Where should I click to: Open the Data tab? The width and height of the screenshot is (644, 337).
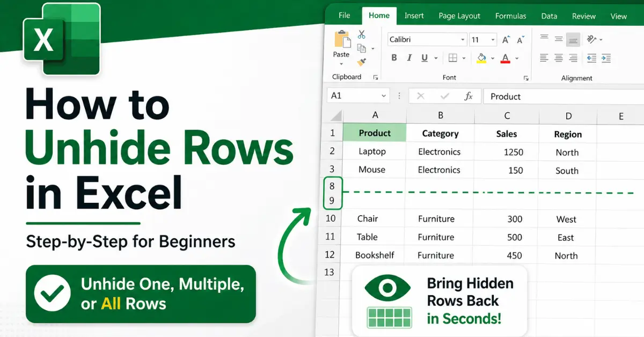click(x=549, y=16)
